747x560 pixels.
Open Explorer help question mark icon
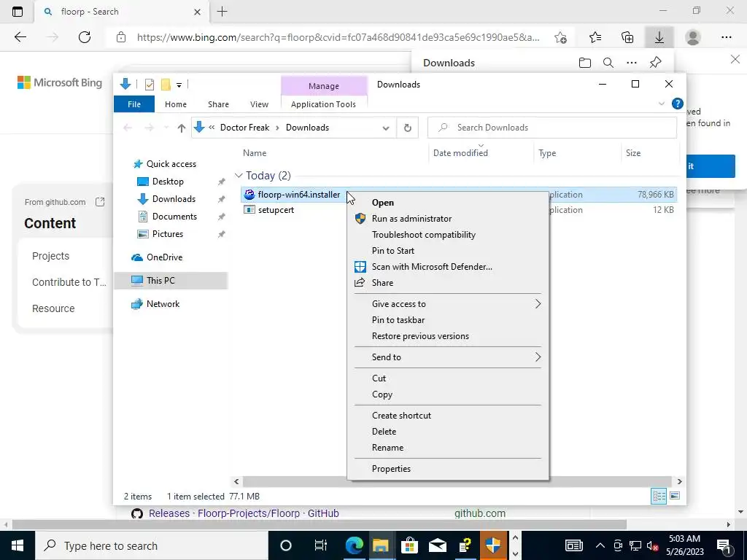tap(677, 104)
